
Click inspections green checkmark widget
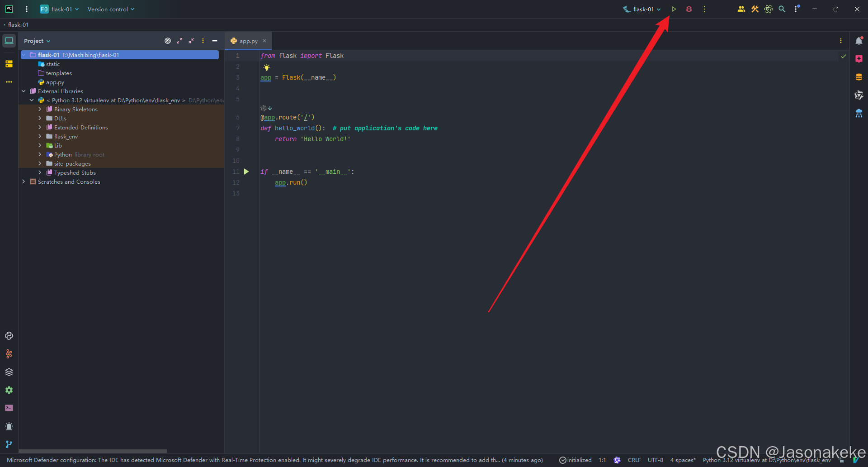(x=844, y=56)
